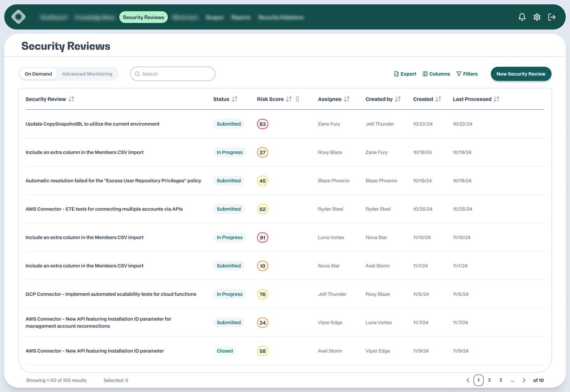Export the reviews list
This screenshot has height=392, width=570.
click(x=405, y=74)
